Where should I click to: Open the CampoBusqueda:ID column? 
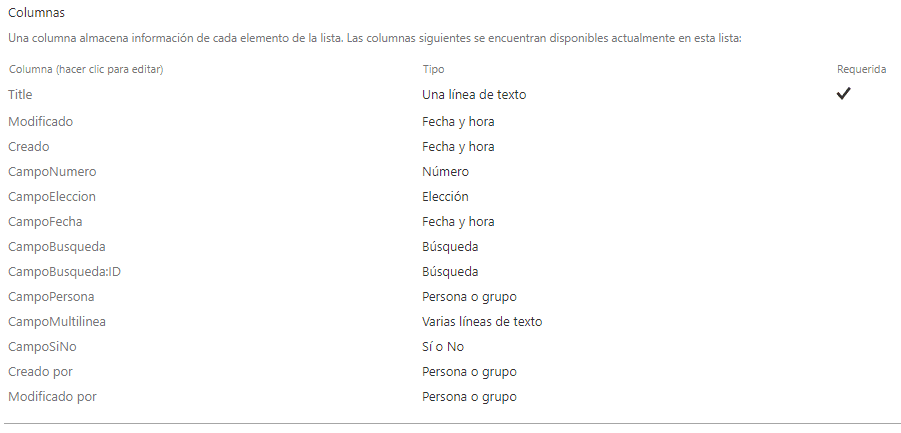pyautogui.click(x=64, y=272)
